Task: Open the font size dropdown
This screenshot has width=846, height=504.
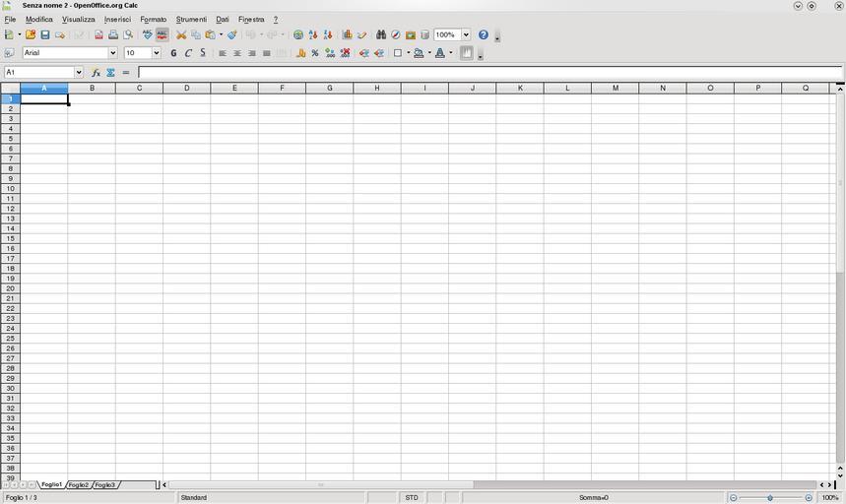Action: coord(156,53)
